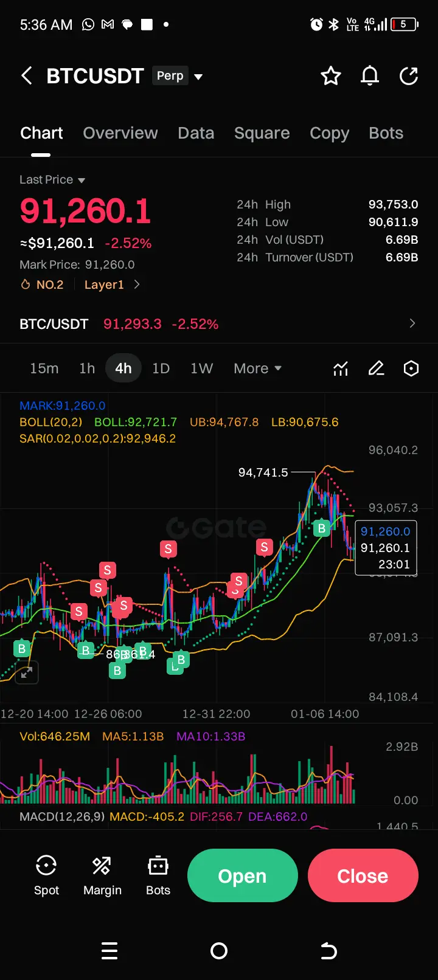The height and width of the screenshot is (980, 438).
Task: Select the 1W timeframe
Action: click(201, 368)
